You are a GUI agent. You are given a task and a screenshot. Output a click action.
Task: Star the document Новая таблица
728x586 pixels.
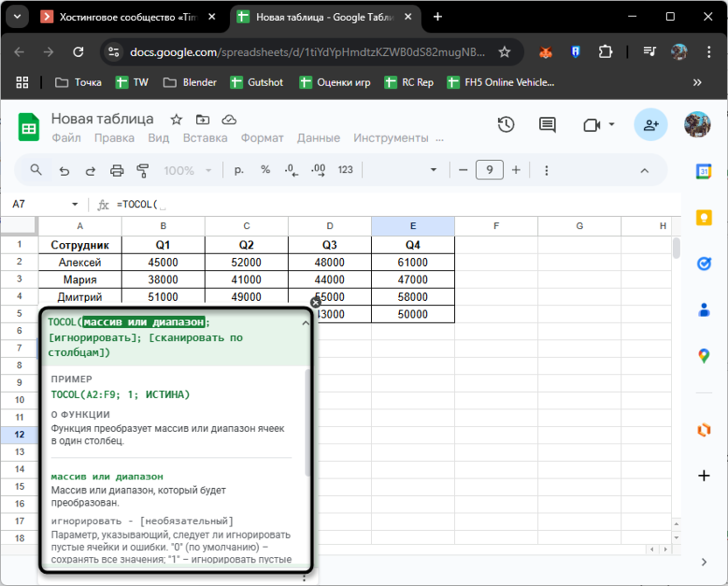coord(176,120)
